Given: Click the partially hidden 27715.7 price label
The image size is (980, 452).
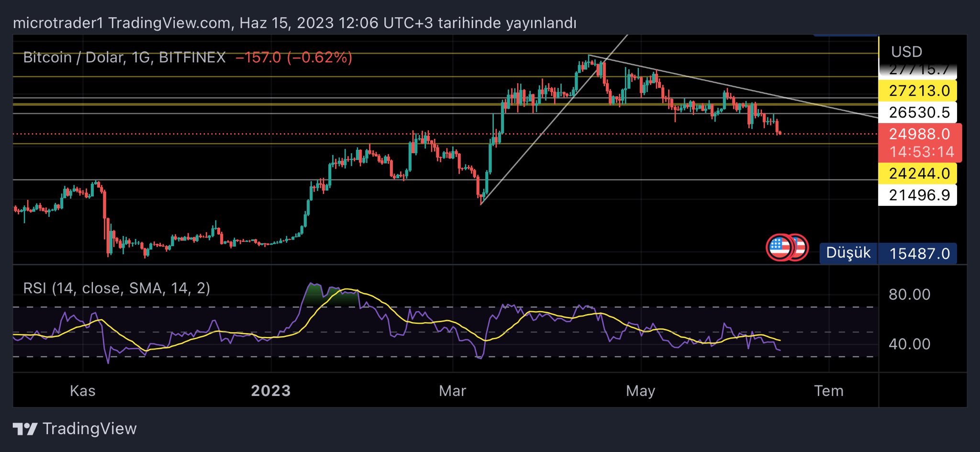Looking at the screenshot, I should pyautogui.click(x=918, y=71).
